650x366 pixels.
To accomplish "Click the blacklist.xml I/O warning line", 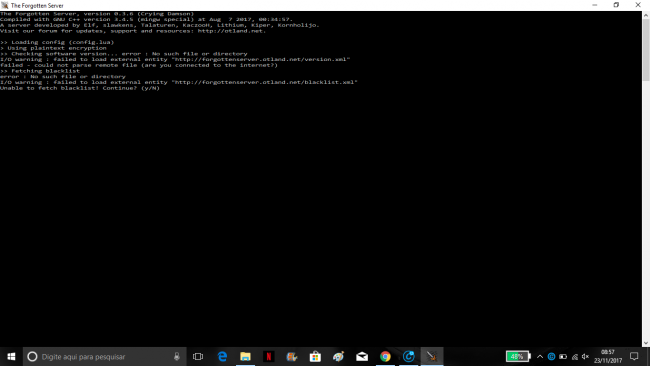I will point(179,82).
